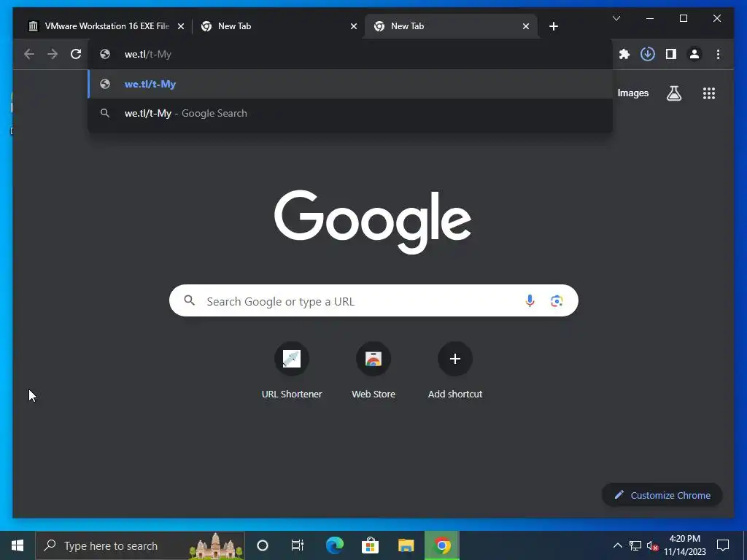
Task: Open Search Labs flask icon
Action: coord(673,93)
